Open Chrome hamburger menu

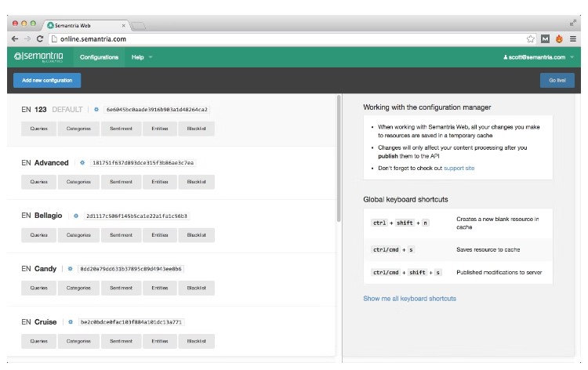click(x=573, y=38)
